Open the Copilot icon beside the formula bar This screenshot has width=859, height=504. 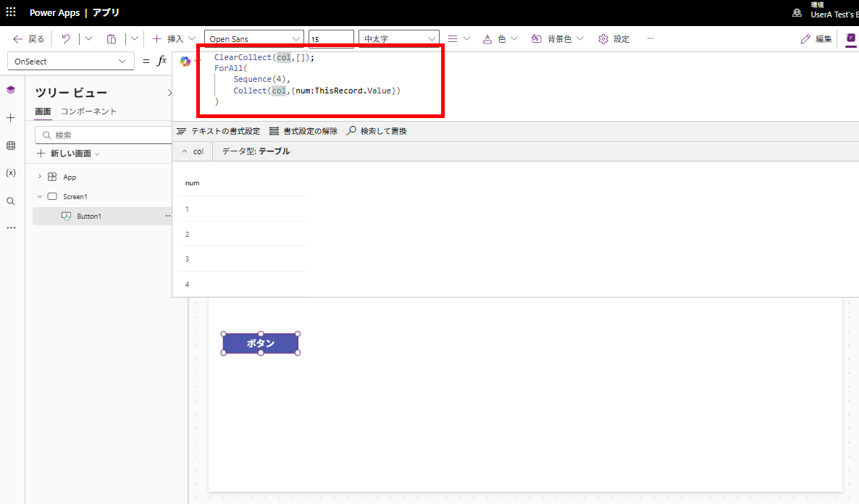186,61
